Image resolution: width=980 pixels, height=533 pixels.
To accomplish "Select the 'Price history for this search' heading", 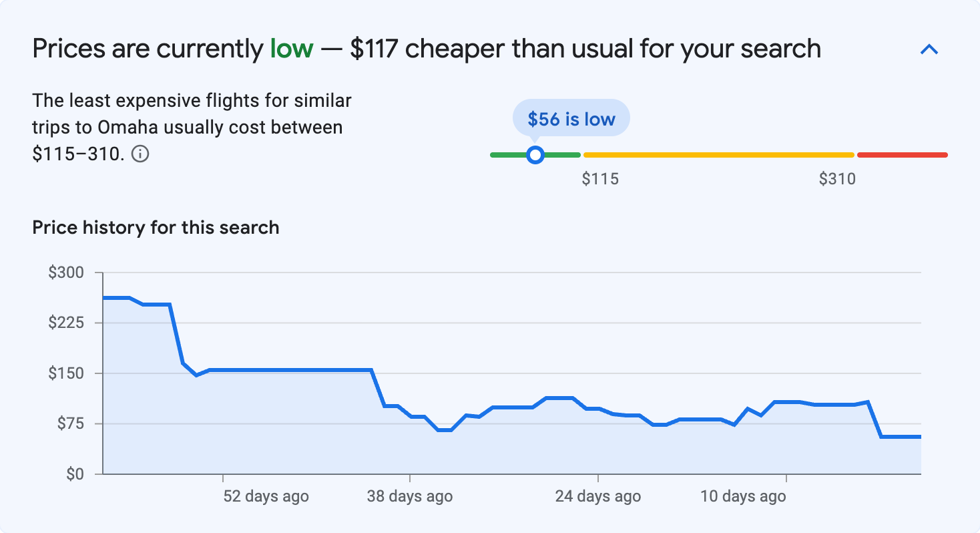I will point(155,227).
